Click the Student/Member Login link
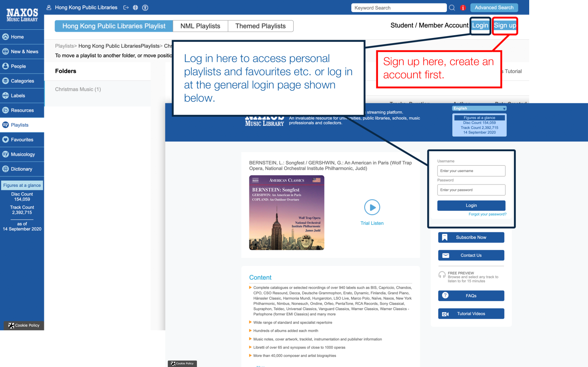Screen dimensions: 588x367 coord(480,25)
